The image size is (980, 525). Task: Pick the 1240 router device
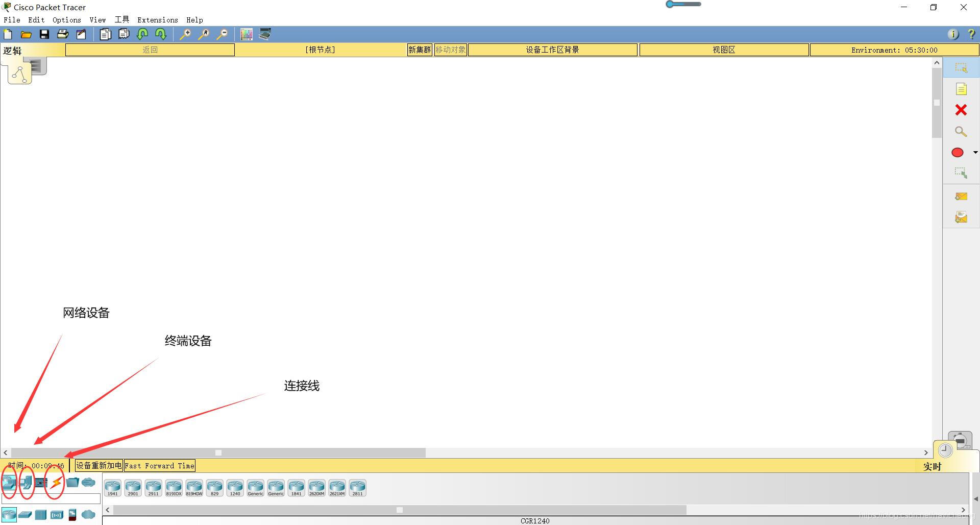(235, 488)
